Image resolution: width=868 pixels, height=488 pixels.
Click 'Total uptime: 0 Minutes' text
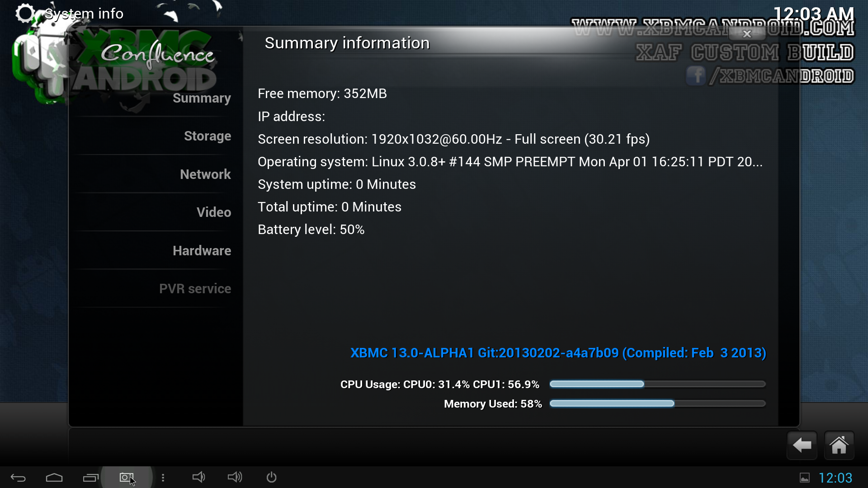pyautogui.click(x=330, y=207)
